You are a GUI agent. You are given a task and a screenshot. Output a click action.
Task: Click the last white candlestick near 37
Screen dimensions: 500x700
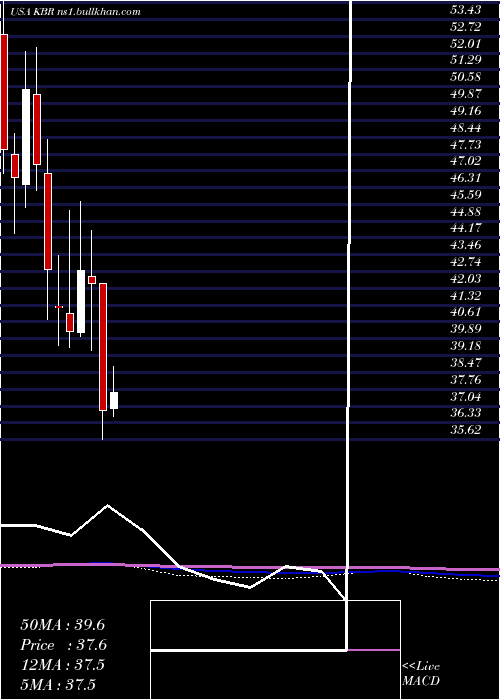pyautogui.click(x=114, y=400)
